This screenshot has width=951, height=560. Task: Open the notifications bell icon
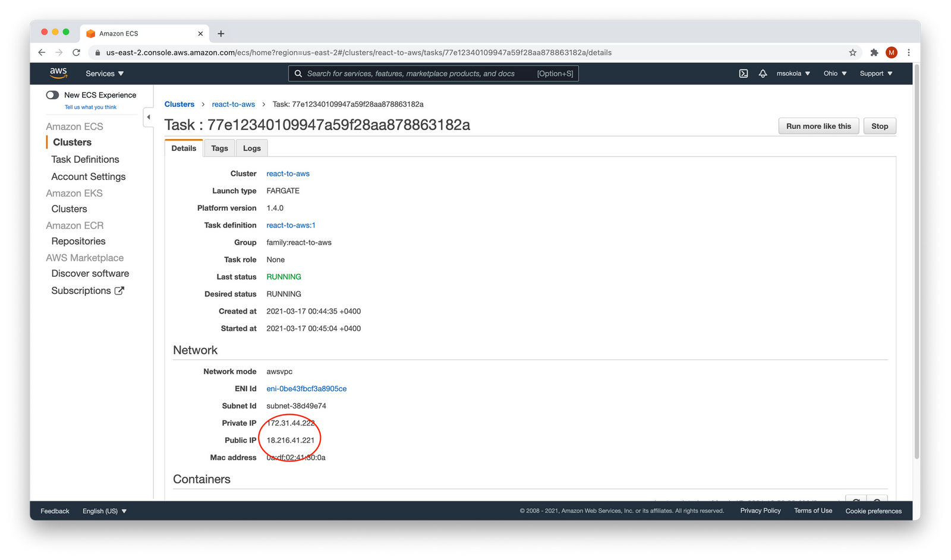tap(763, 74)
